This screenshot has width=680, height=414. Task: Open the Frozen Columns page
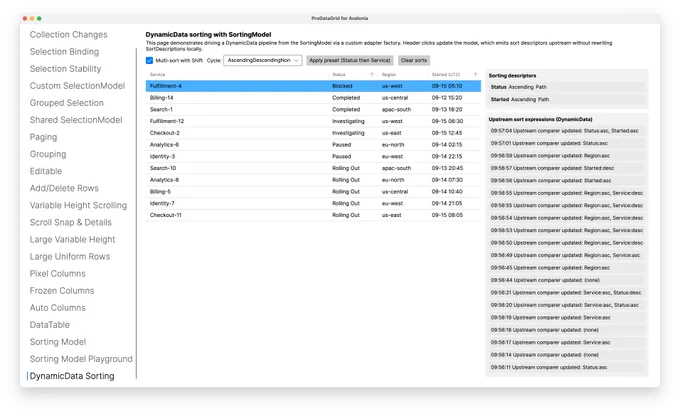[x=62, y=290]
